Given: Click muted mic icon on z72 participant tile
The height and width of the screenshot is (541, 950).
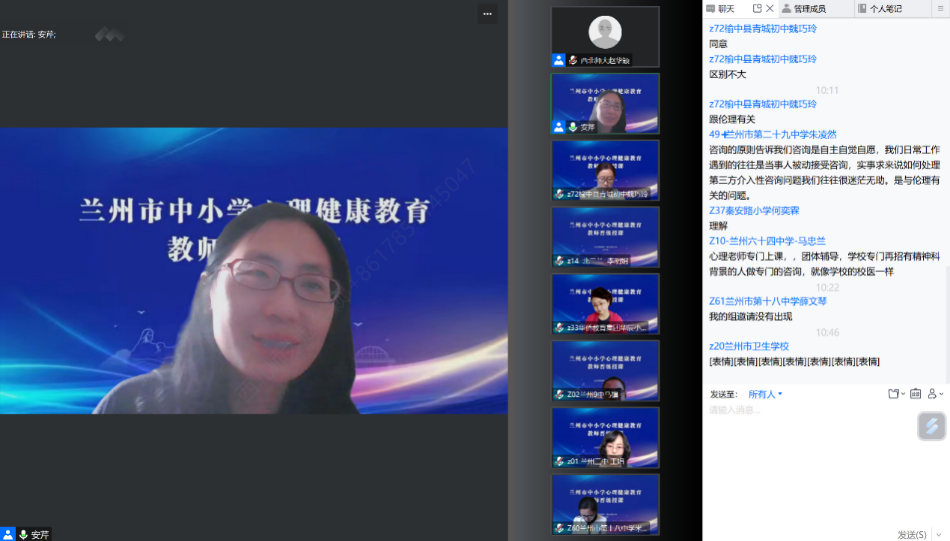Looking at the screenshot, I should pos(560,194).
